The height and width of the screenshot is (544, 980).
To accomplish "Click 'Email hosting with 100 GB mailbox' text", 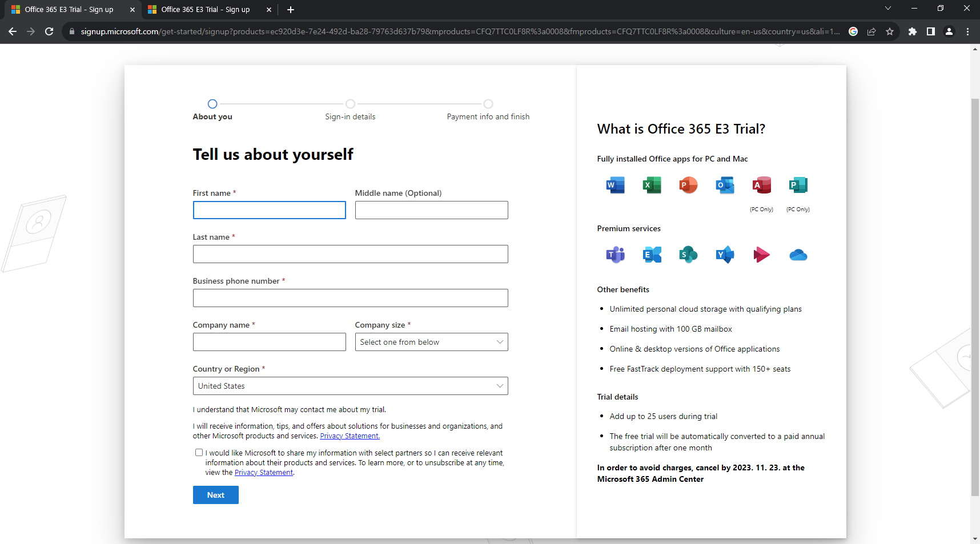I will point(670,329).
